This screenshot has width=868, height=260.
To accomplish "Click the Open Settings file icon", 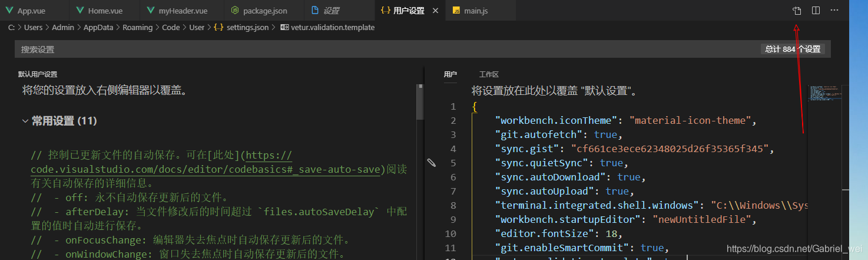I will click(x=797, y=11).
